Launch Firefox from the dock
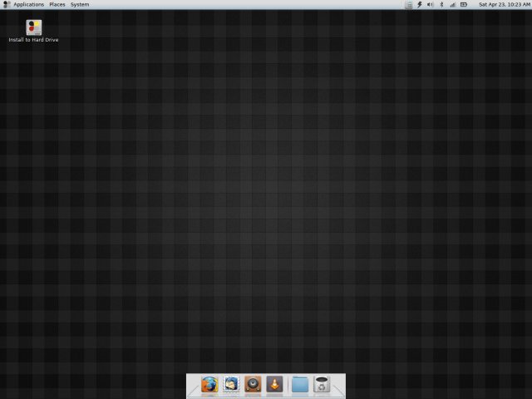The image size is (532, 399). [x=209, y=384]
